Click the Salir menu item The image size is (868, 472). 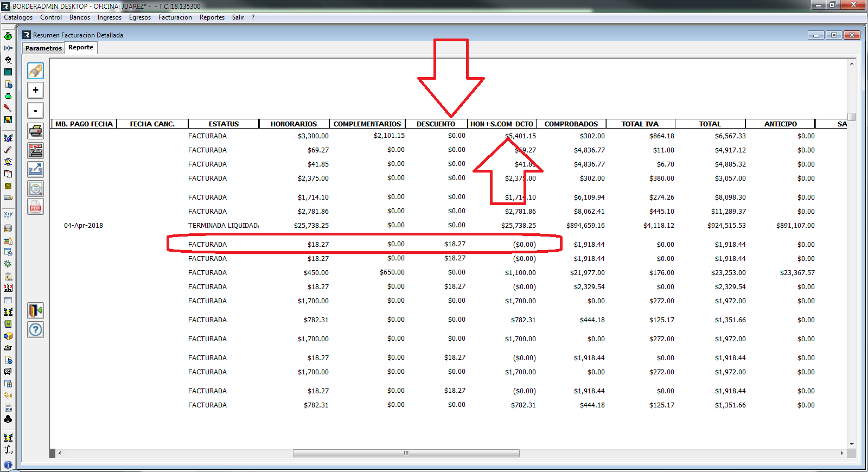(x=238, y=17)
